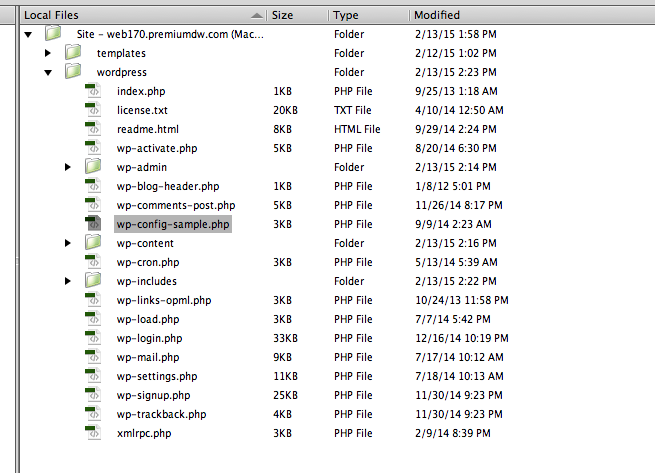Click the Site root folder icon
655x473 pixels.
pyautogui.click(x=53, y=33)
